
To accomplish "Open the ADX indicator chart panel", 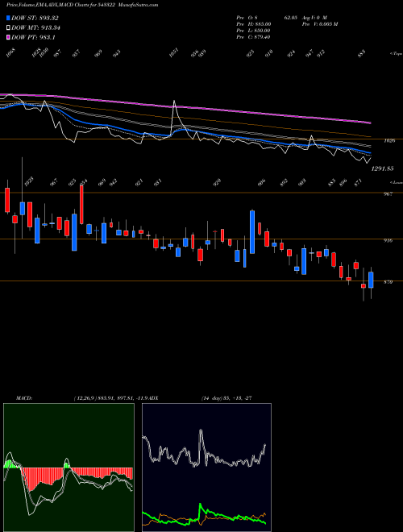I will click(206, 468).
